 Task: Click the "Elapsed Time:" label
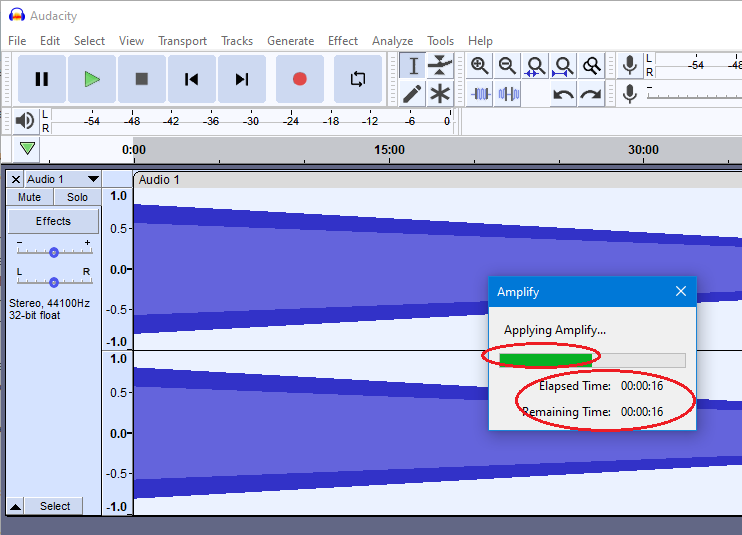coord(575,386)
